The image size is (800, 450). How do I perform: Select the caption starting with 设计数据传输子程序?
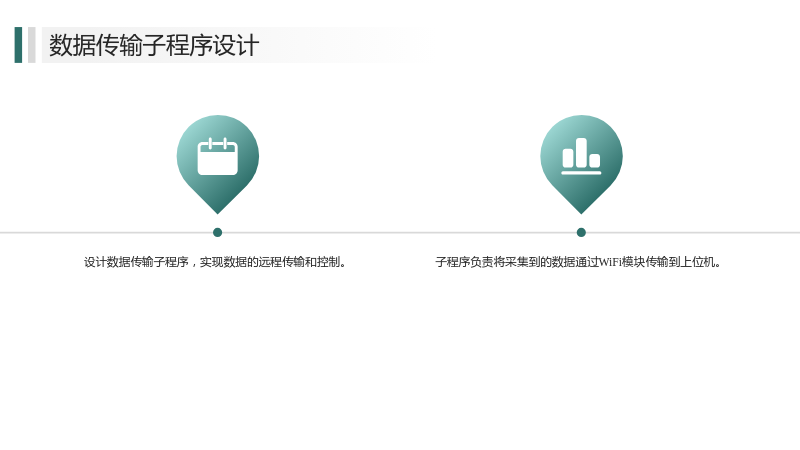(x=215, y=262)
